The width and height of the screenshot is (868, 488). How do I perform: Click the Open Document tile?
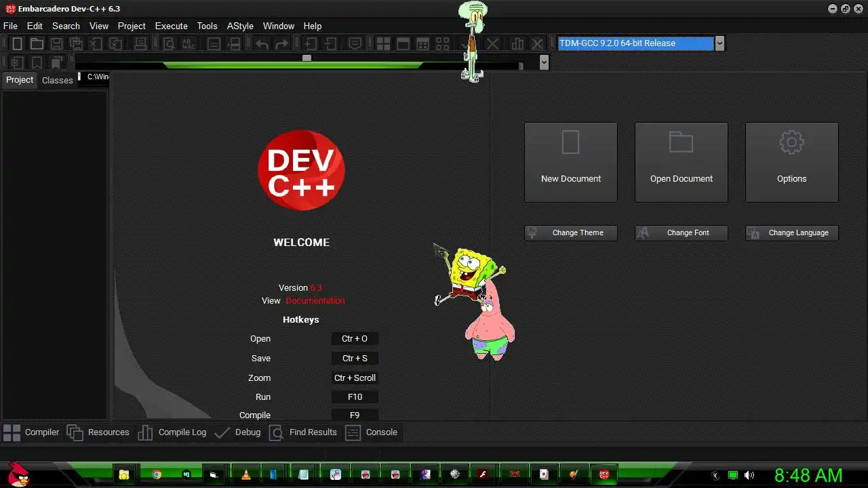click(x=682, y=162)
